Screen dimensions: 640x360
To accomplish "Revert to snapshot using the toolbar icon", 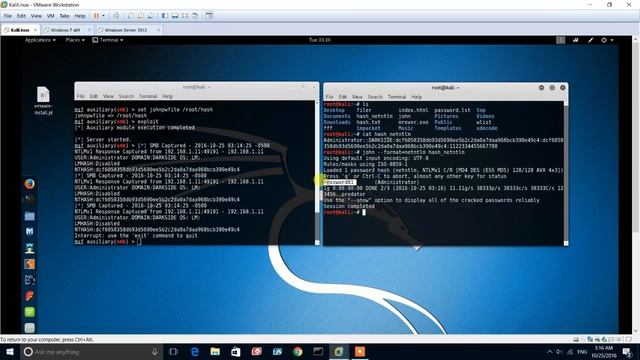I will click(140, 16).
